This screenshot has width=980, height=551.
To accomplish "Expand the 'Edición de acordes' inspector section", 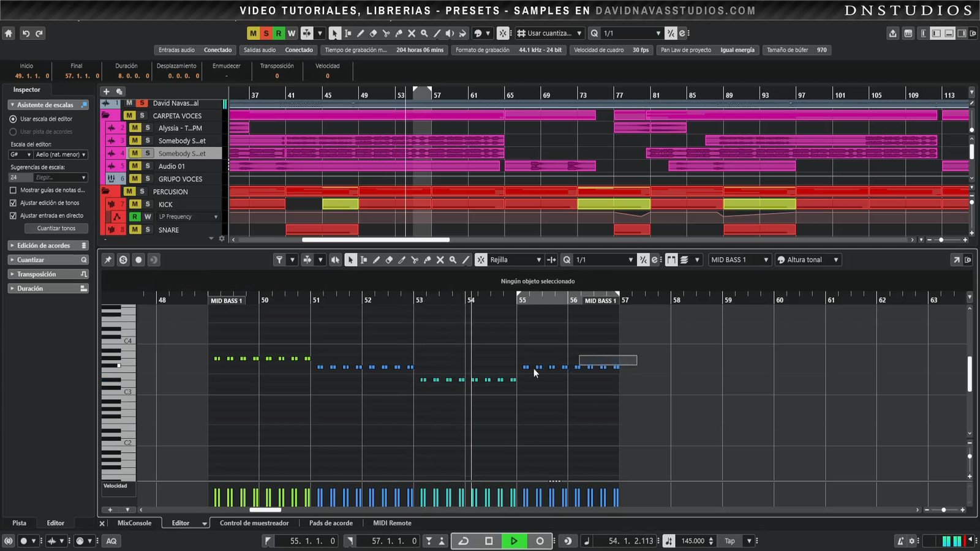I will tap(43, 246).
